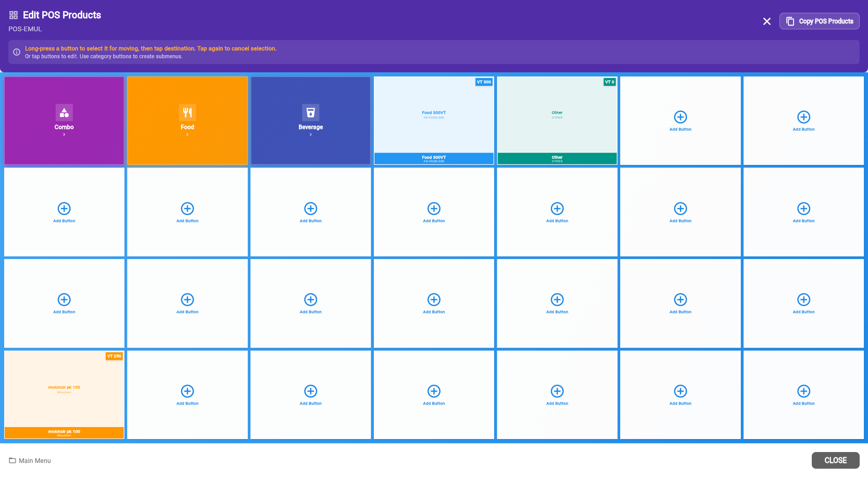Select the Beverage category label

coord(311,127)
